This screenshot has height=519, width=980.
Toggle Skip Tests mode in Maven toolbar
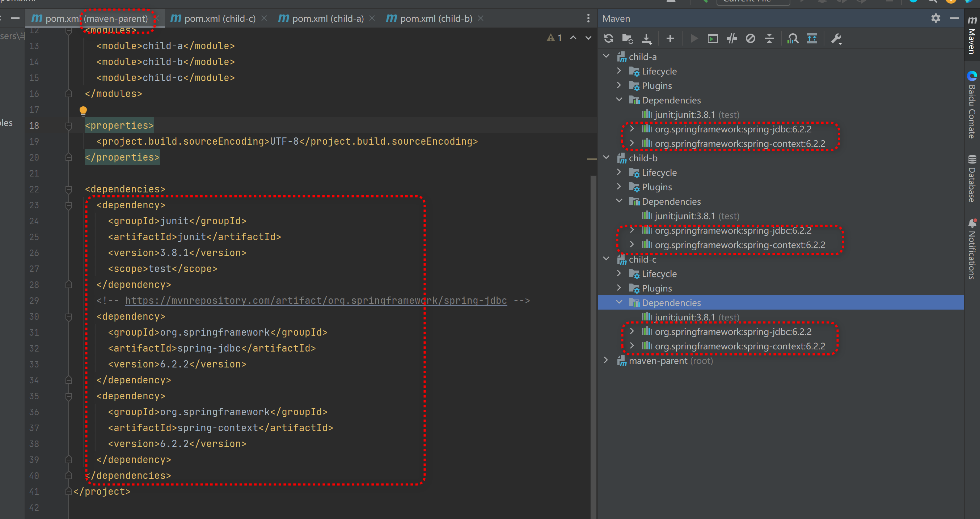[751, 38]
